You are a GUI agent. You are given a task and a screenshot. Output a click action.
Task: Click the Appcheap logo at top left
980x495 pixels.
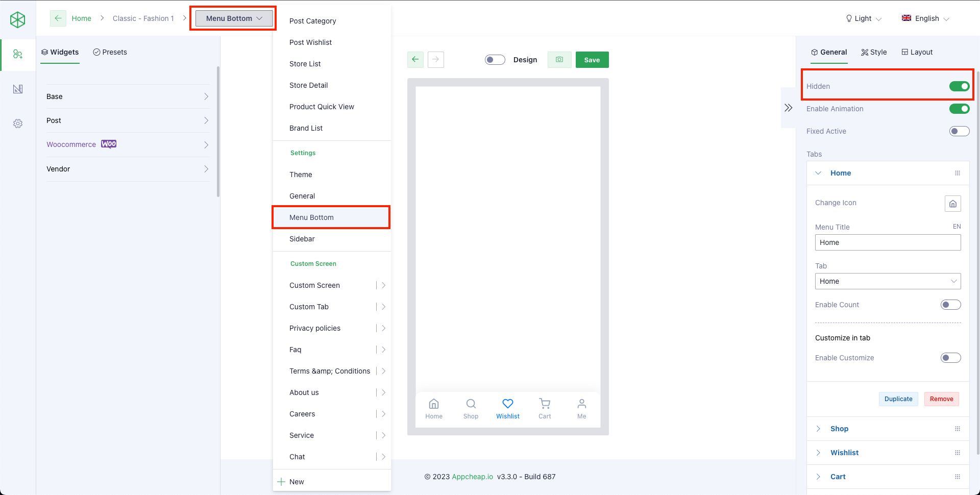(x=18, y=19)
